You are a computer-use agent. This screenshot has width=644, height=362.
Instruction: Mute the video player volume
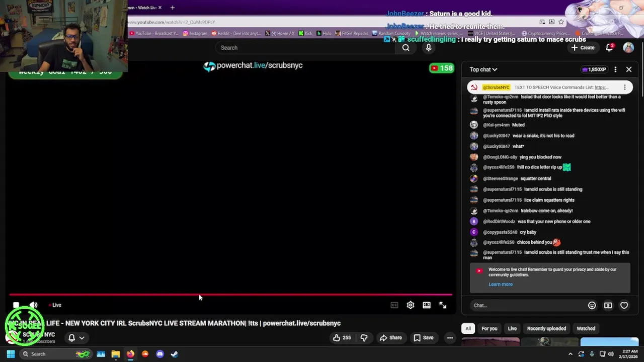point(33,305)
